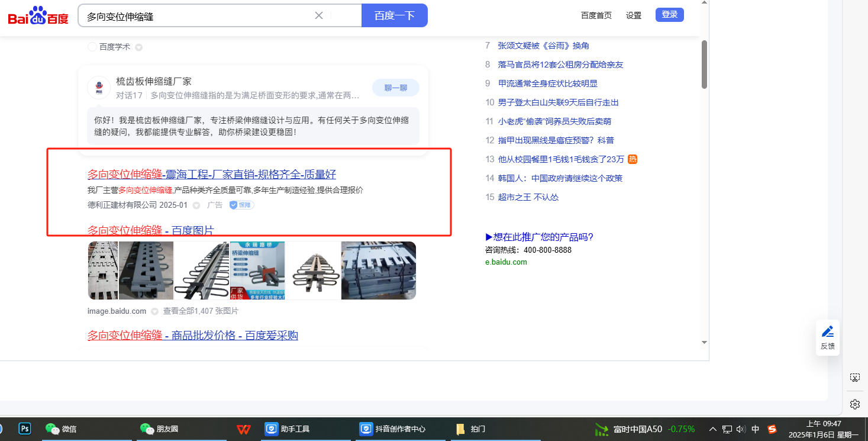The height and width of the screenshot is (441, 868).
Task: Select the 百度学术 radio circle
Action: coord(92,47)
